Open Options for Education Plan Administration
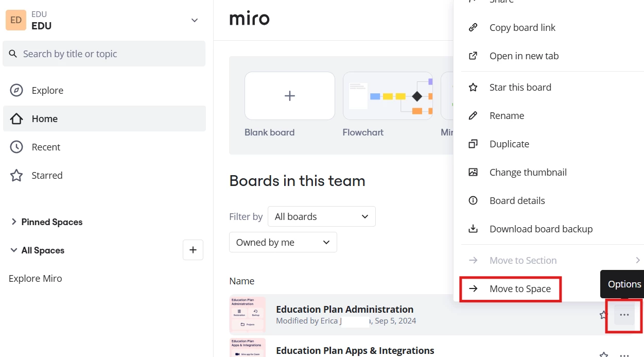 point(624,315)
